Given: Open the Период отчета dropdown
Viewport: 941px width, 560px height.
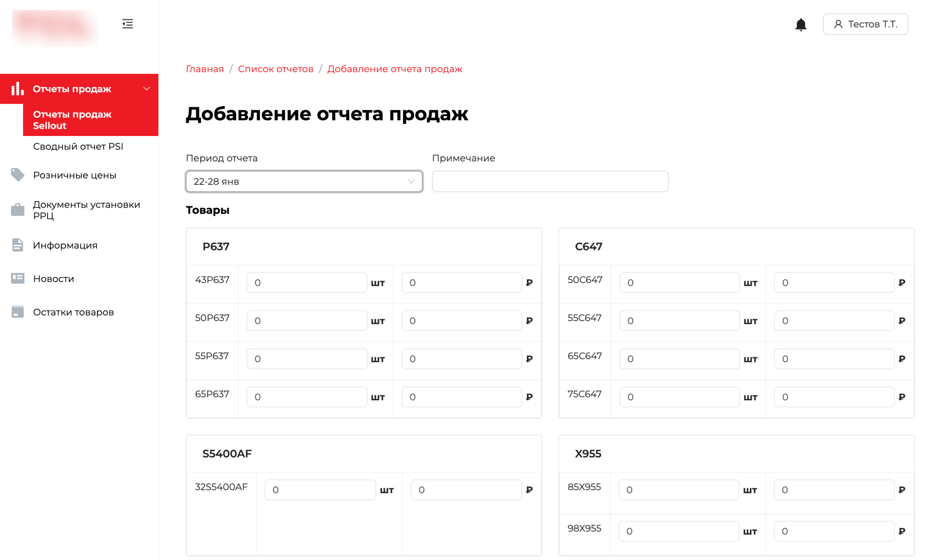Looking at the screenshot, I should (x=303, y=181).
